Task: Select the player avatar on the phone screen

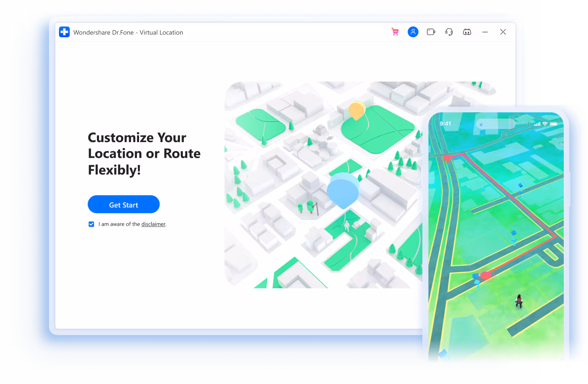Action: click(x=518, y=302)
